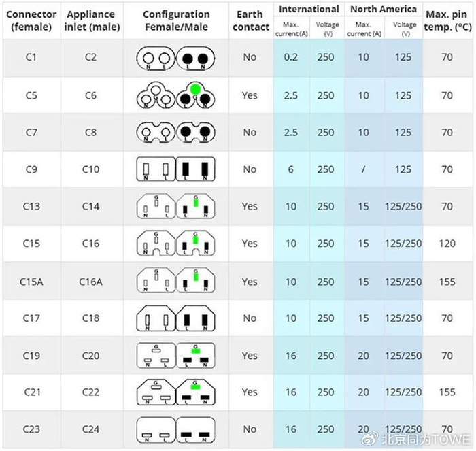Click the International column group header

(309, 10)
